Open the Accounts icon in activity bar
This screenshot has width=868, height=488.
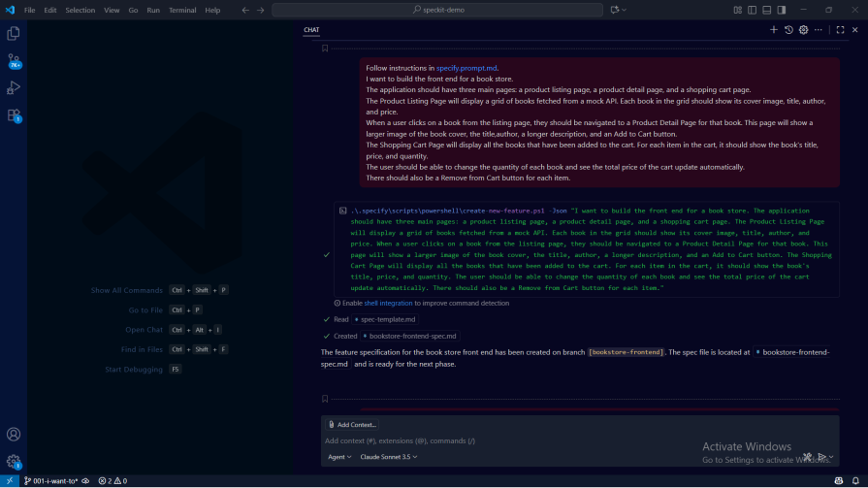click(x=14, y=435)
